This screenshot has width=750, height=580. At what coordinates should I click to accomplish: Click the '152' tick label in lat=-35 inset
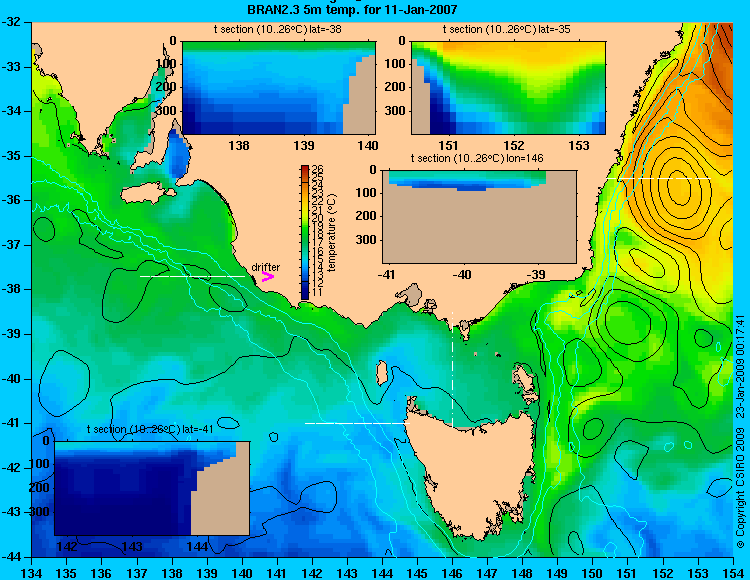point(514,145)
